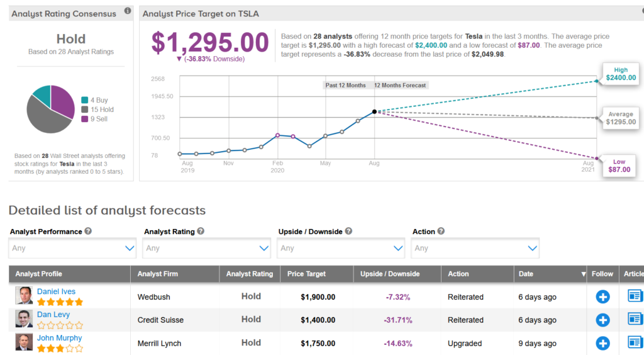Open the Action filter dropdown
The image size is (644, 355).
(475, 248)
